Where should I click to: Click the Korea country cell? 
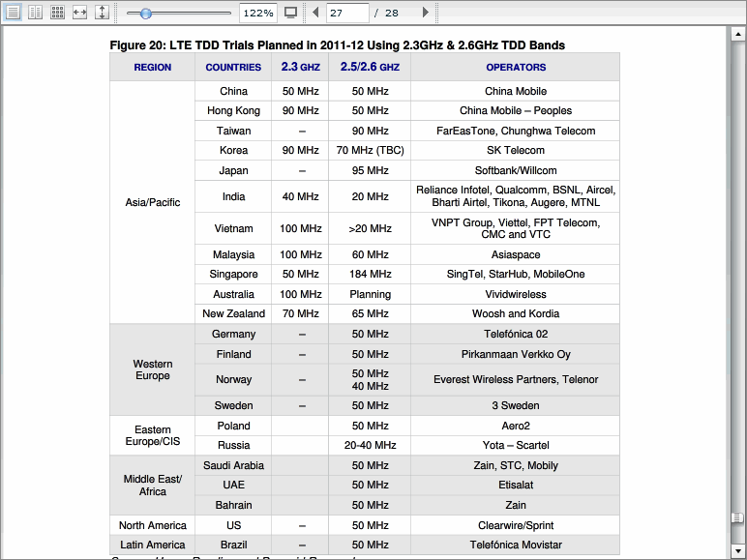[x=233, y=151]
